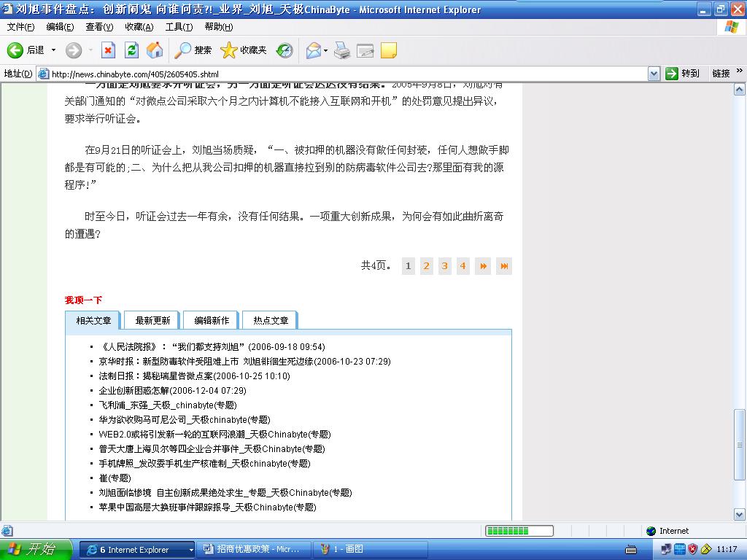747x560 pixels.
Task: Switch to the 最新更新 tab
Action: point(152,321)
